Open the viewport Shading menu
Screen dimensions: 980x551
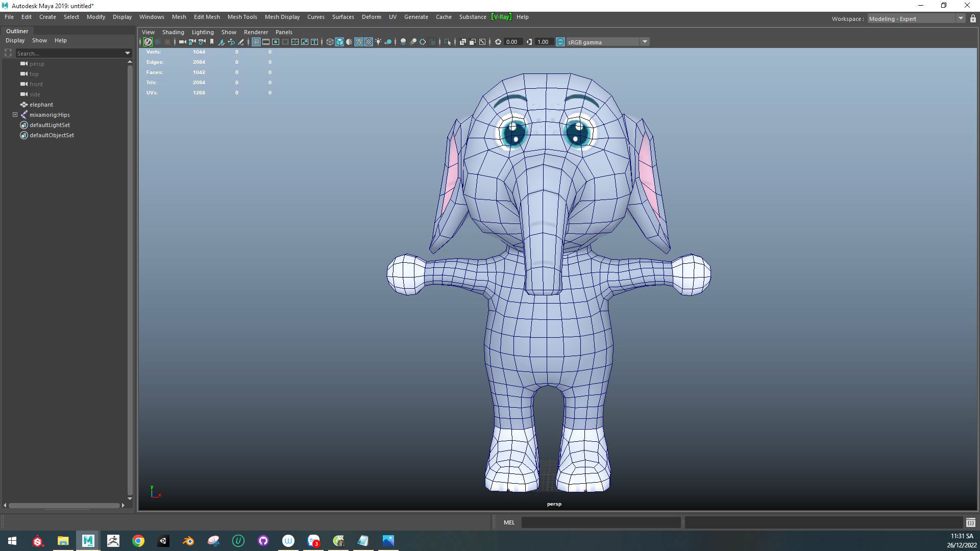173,32
